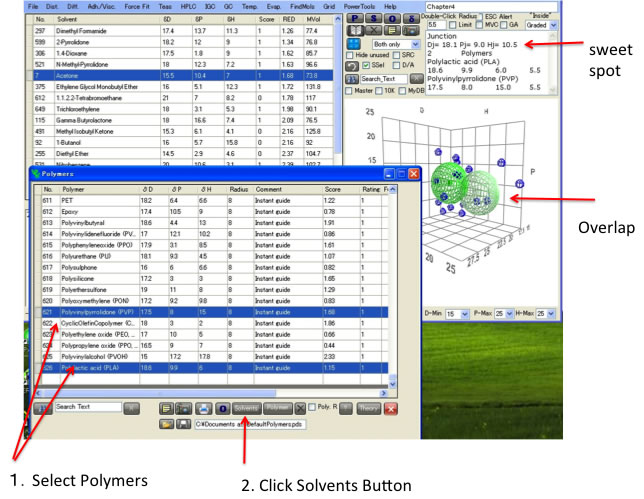Toggle the Hide unused checkbox

tap(350, 55)
